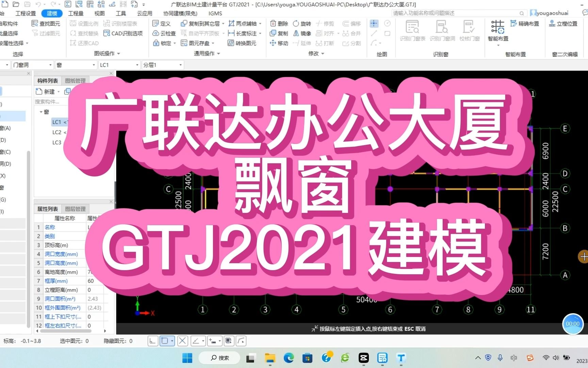
Task: Click the 00:00 recording timer button
Action: coord(573,324)
